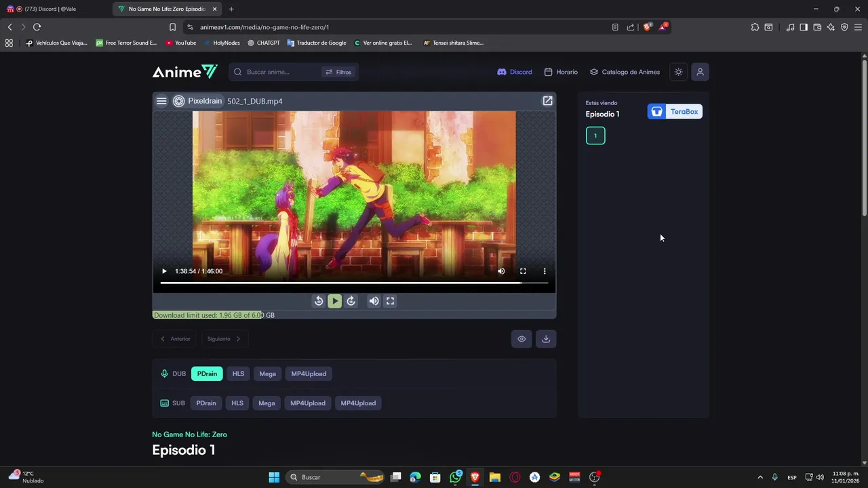Viewport: 868px width, 488px height.
Task: Open browser extensions puzzle icon
Action: pos(755,27)
